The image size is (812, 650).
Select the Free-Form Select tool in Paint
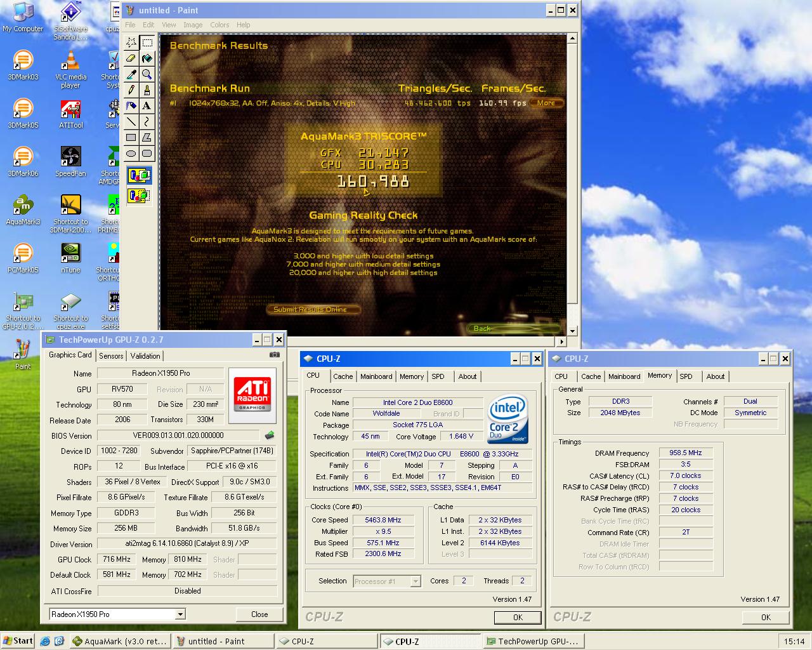[x=131, y=43]
